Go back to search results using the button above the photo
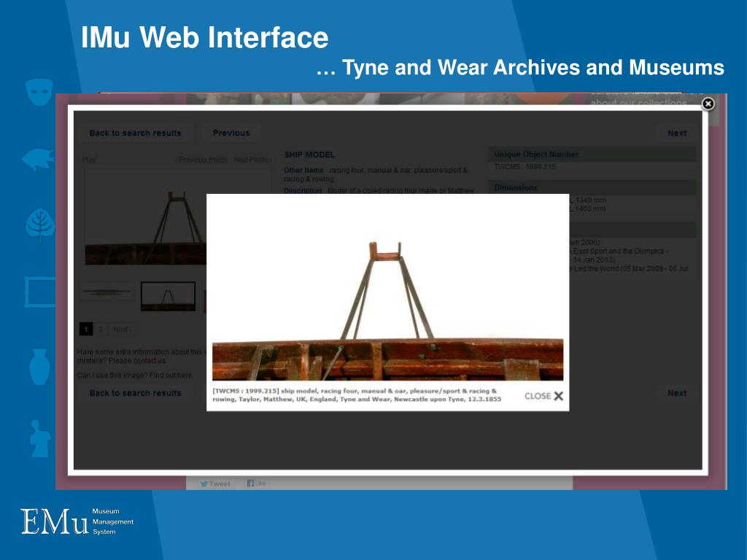 (135, 133)
